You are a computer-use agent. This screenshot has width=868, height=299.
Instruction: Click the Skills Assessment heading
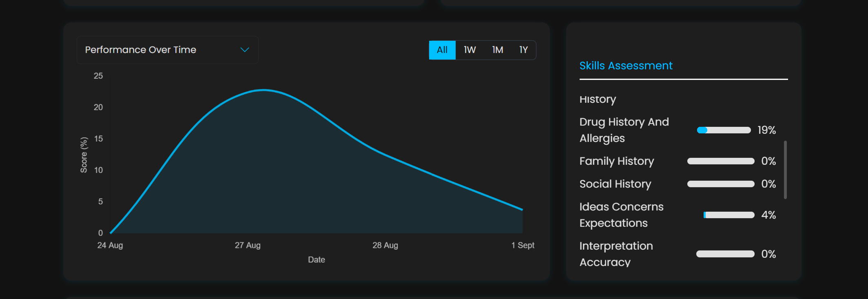[x=626, y=66]
